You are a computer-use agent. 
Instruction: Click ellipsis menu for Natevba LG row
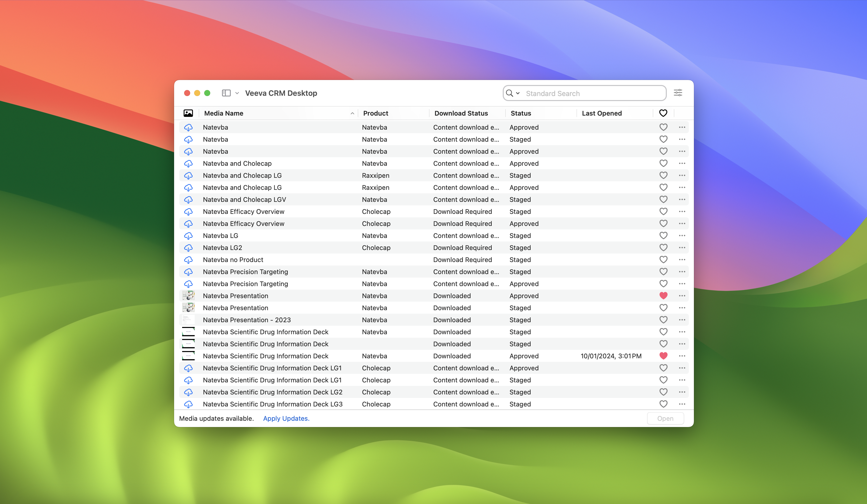click(682, 235)
